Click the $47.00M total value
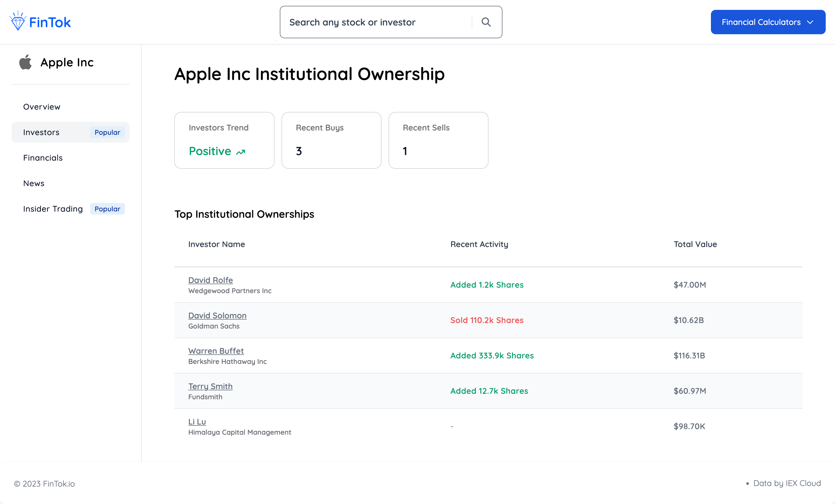This screenshot has height=504, width=835. click(x=690, y=285)
